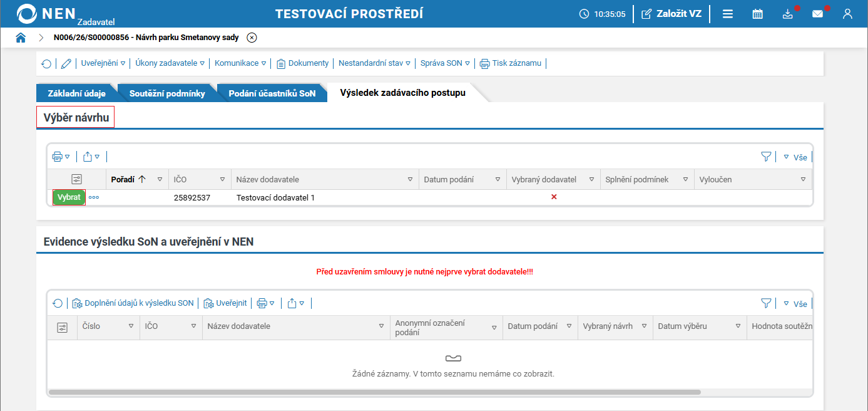Switch to Podání účastníků SoN tab
Image resolution: width=868 pixels, height=411 pixels.
click(272, 93)
